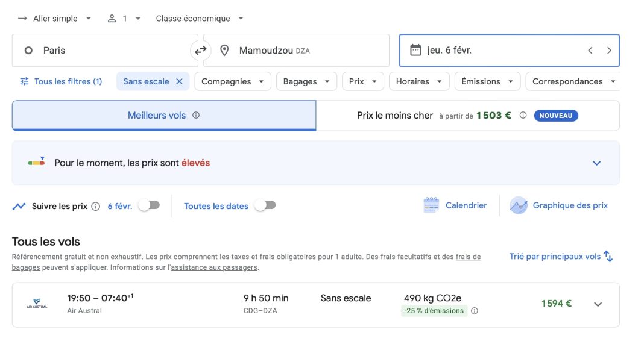644x347 pixels.
Task: Remove the Sans escale filter
Action: pyautogui.click(x=179, y=81)
